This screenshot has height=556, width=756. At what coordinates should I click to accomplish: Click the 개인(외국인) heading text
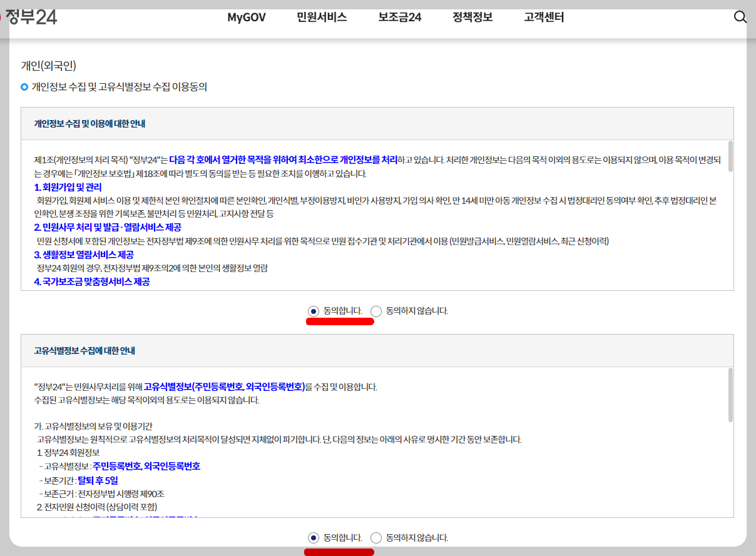(x=48, y=66)
